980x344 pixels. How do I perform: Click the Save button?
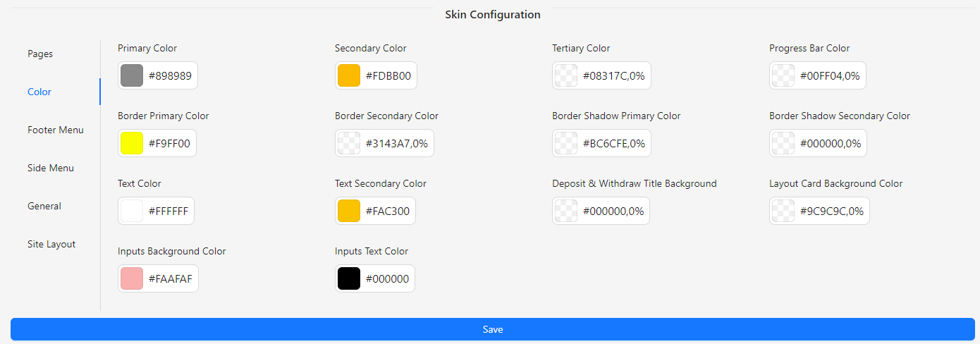[492, 329]
